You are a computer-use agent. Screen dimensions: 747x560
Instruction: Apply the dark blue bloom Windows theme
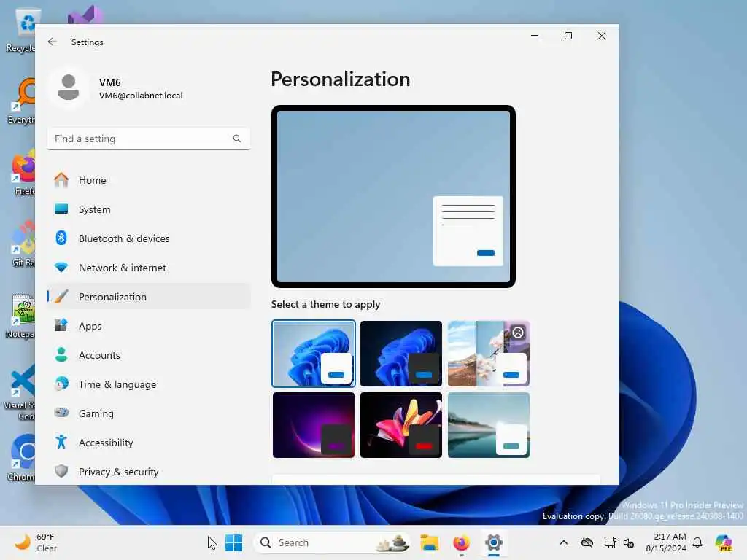(401, 354)
